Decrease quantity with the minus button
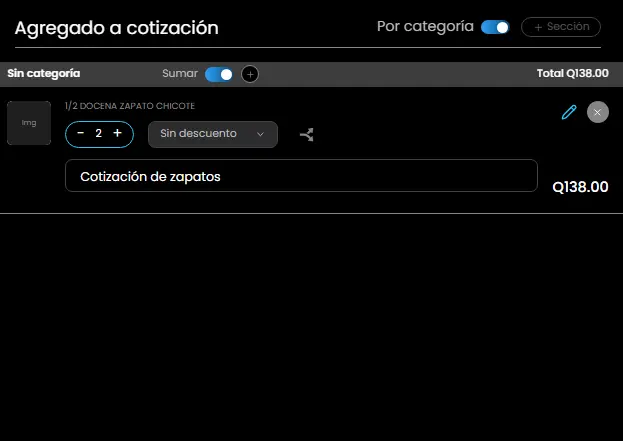 [81, 133]
